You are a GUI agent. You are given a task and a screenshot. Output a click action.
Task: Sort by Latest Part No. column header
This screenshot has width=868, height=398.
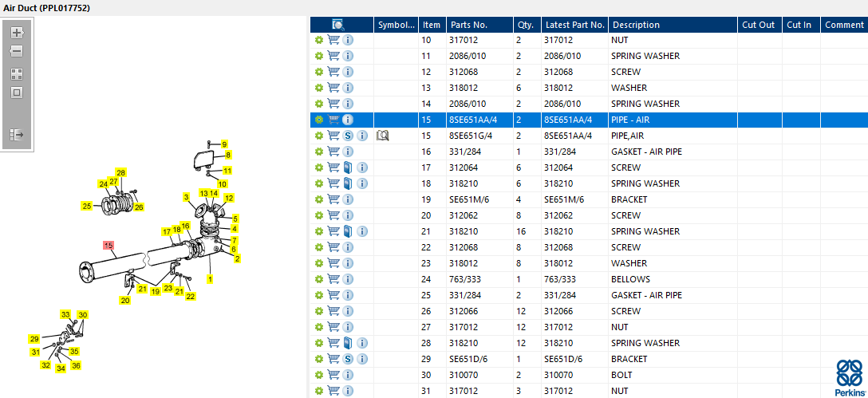[x=574, y=25]
